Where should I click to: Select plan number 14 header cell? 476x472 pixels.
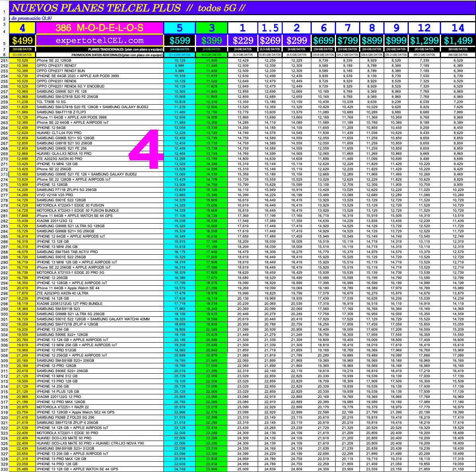458,28
